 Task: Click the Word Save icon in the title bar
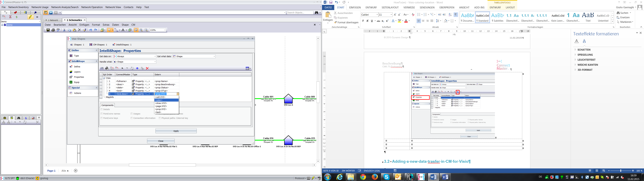pos(331,2)
